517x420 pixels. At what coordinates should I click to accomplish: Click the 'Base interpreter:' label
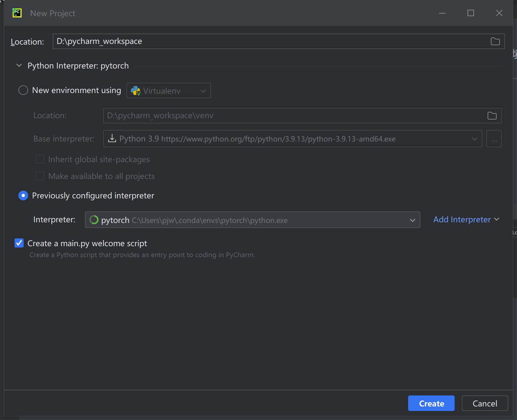64,139
